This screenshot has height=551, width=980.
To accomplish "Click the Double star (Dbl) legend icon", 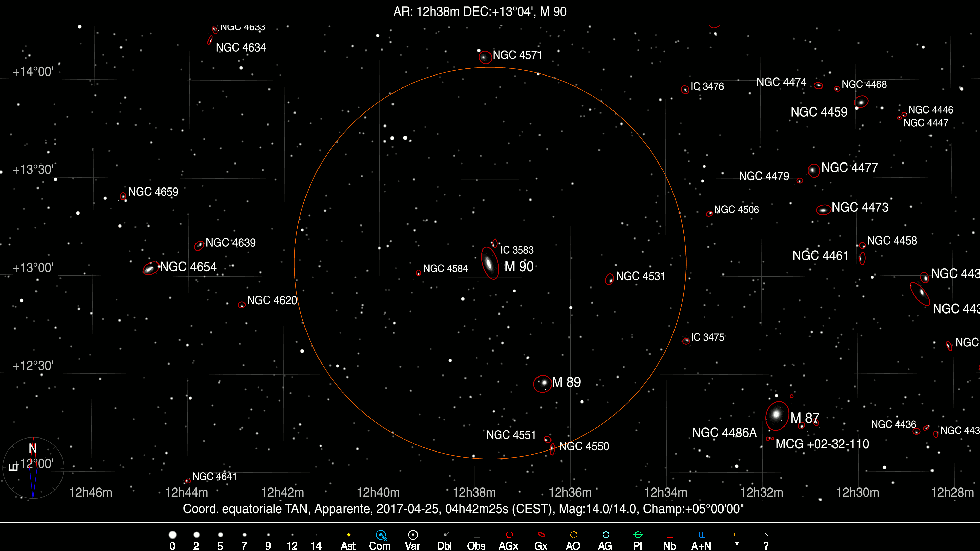I will [446, 535].
